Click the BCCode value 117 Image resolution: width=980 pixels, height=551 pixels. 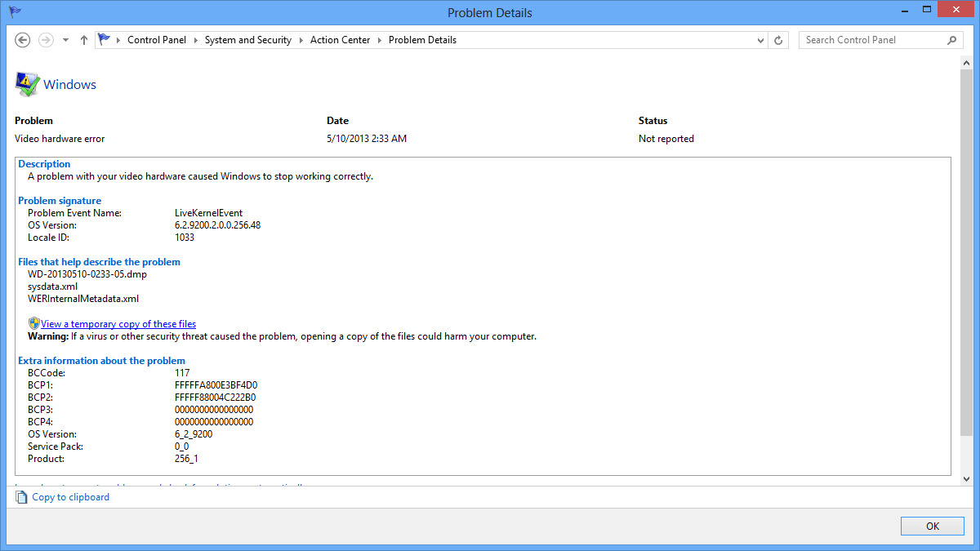point(182,373)
